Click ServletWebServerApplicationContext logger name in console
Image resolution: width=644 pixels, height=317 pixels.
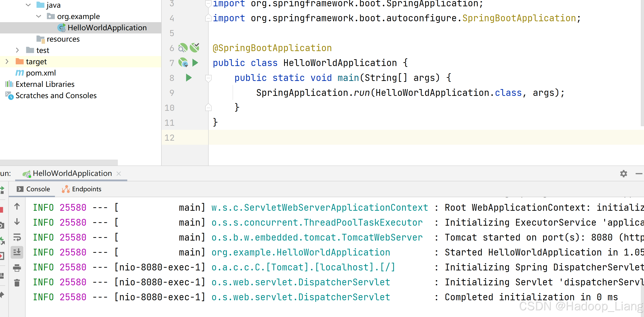point(320,208)
